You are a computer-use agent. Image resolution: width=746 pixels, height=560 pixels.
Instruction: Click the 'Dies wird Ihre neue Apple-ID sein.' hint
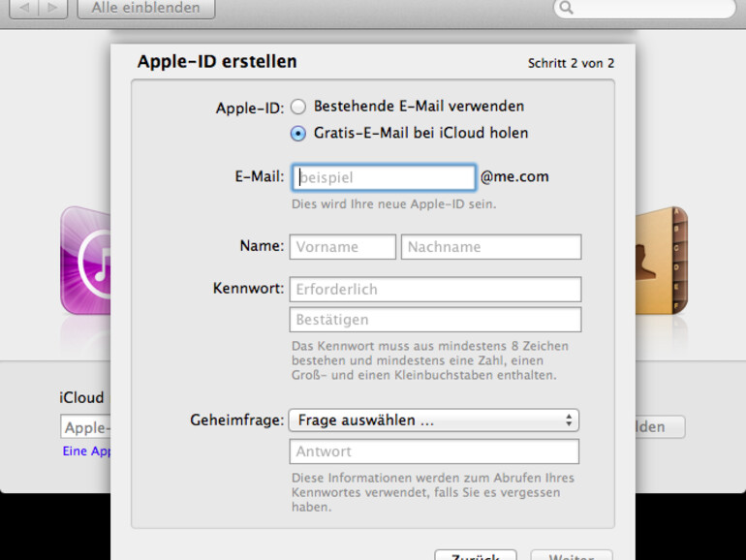(393, 204)
